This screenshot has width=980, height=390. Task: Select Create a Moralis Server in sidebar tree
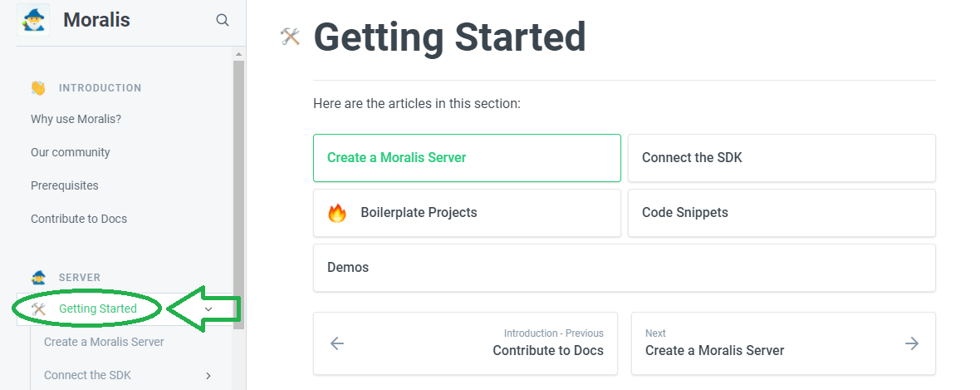(104, 342)
